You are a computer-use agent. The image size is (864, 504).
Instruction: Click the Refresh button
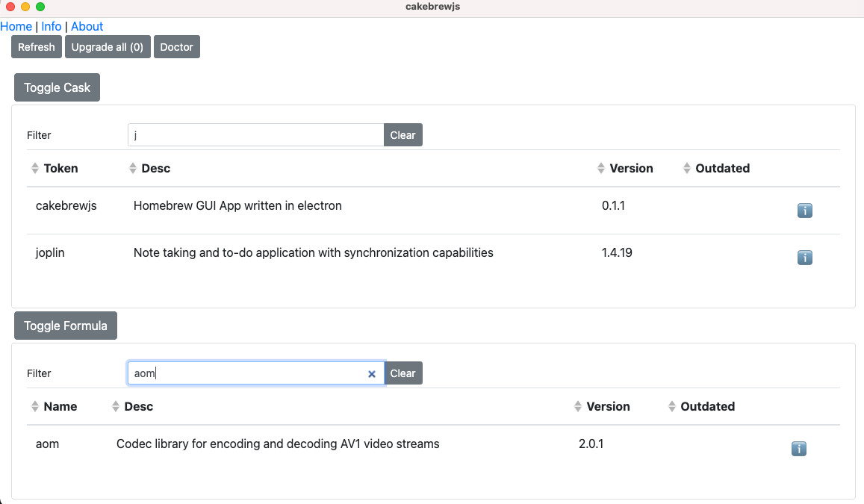pos(37,47)
